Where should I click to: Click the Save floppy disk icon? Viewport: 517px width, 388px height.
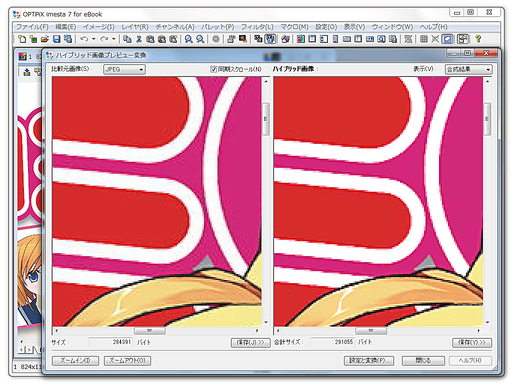[x=57, y=39]
